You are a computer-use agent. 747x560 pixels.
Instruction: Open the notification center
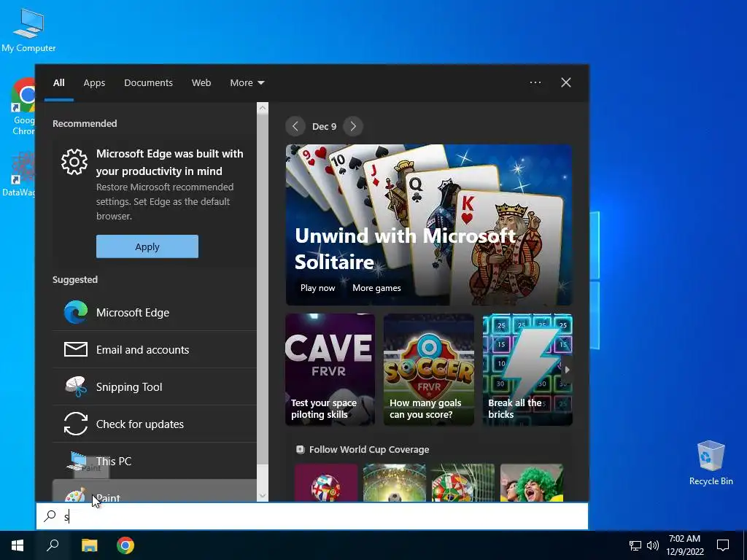723,545
